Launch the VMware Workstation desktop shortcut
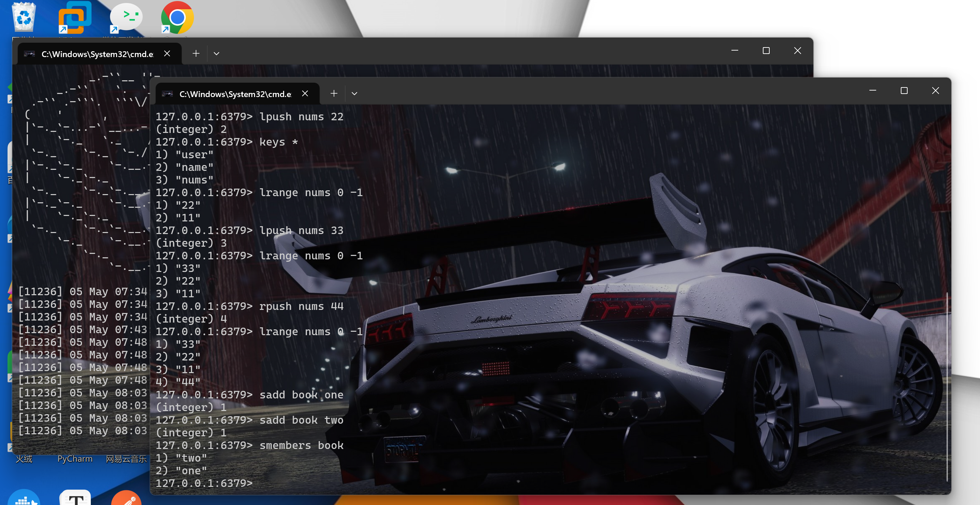Screen dimensions: 980x505 click(x=74, y=17)
